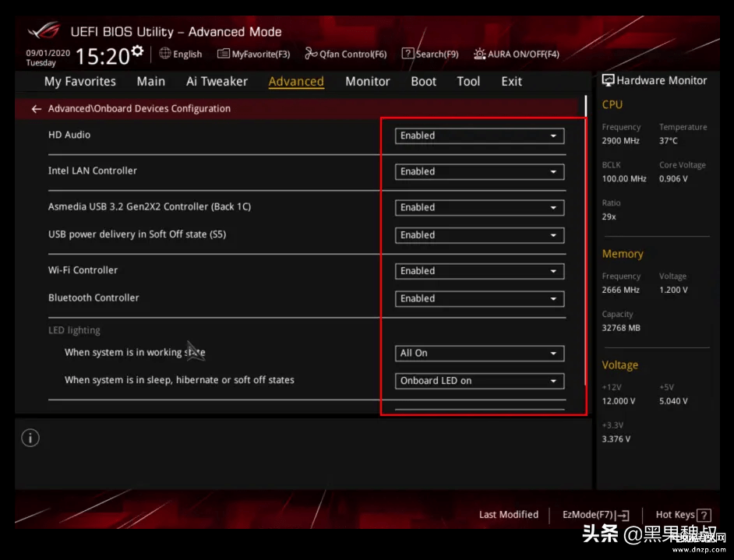Click the LED lighting section heading

click(x=75, y=330)
